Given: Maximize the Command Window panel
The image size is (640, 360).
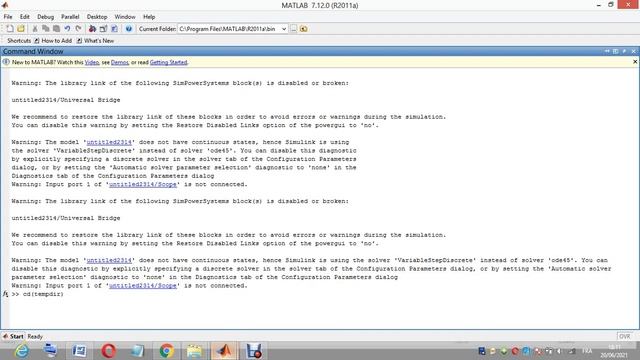Looking at the screenshot, I should pos(616,51).
